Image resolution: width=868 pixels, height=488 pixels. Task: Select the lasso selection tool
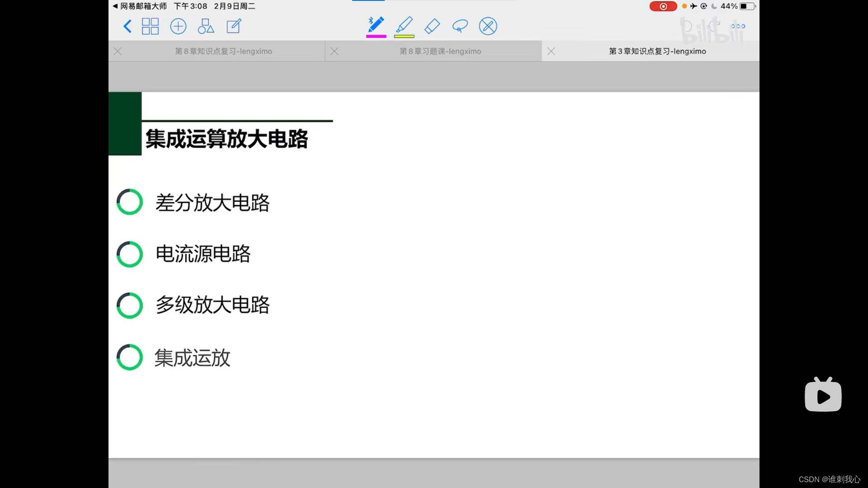[x=460, y=26]
